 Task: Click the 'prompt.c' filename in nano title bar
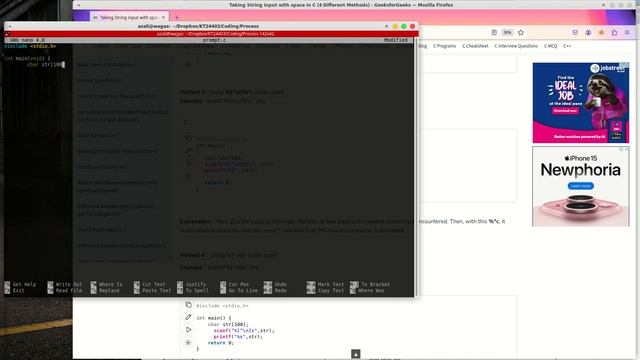[x=214, y=40]
